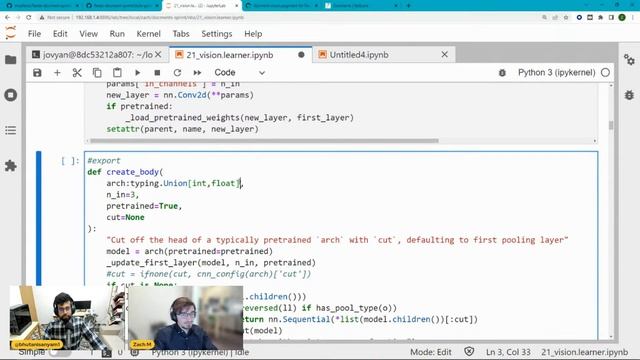Viewport: 640px width, 360px height.
Task: Open the property inspector gears icon
Action: tap(629, 60)
